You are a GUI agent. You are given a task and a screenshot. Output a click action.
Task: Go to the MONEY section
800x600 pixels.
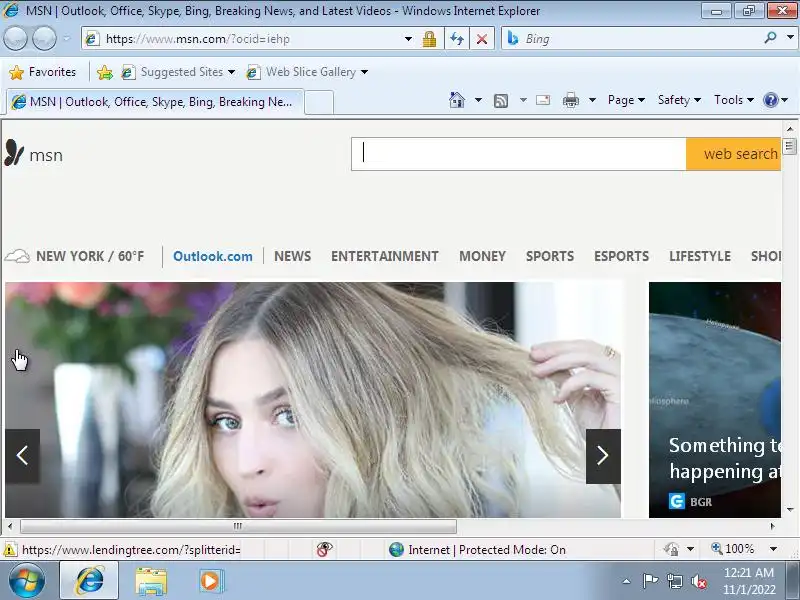[482, 256]
